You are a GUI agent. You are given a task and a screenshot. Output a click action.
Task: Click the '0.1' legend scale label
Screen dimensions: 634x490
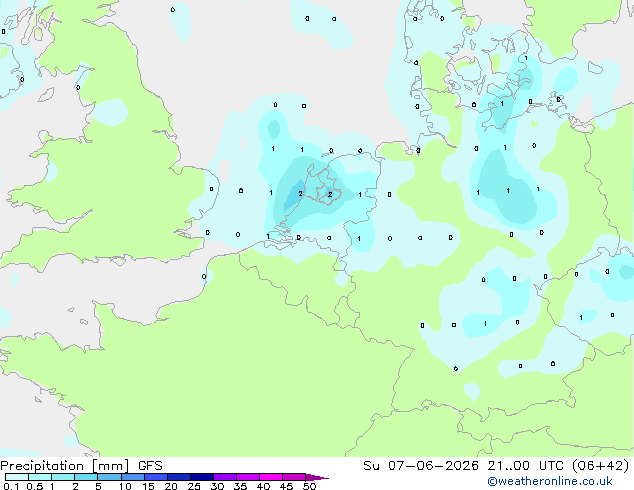11,486
